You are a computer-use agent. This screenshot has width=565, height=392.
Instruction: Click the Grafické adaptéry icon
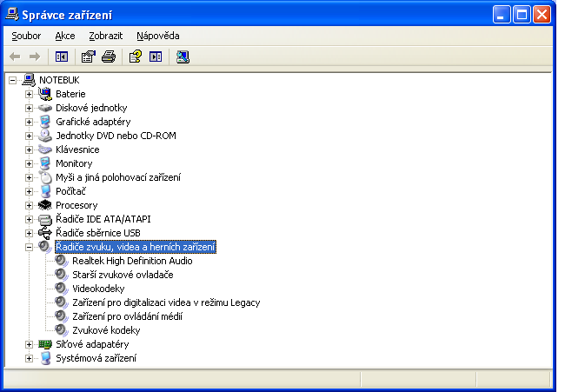click(x=45, y=122)
